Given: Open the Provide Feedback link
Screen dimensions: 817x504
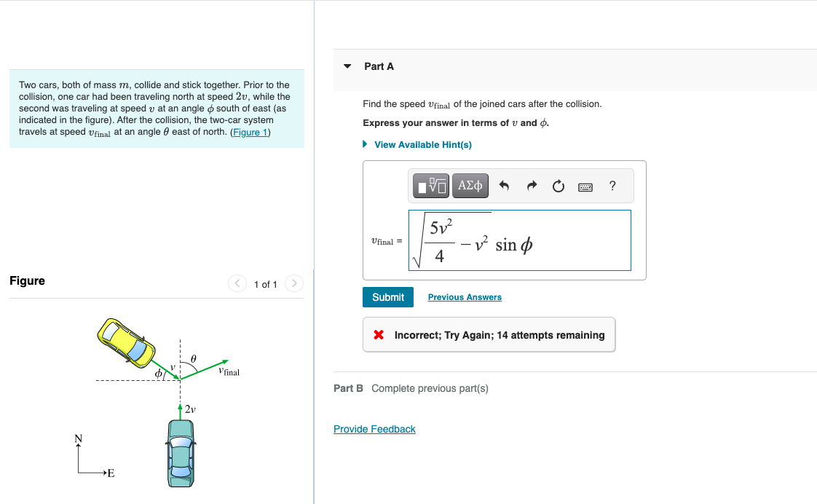Looking at the screenshot, I should pyautogui.click(x=374, y=429).
